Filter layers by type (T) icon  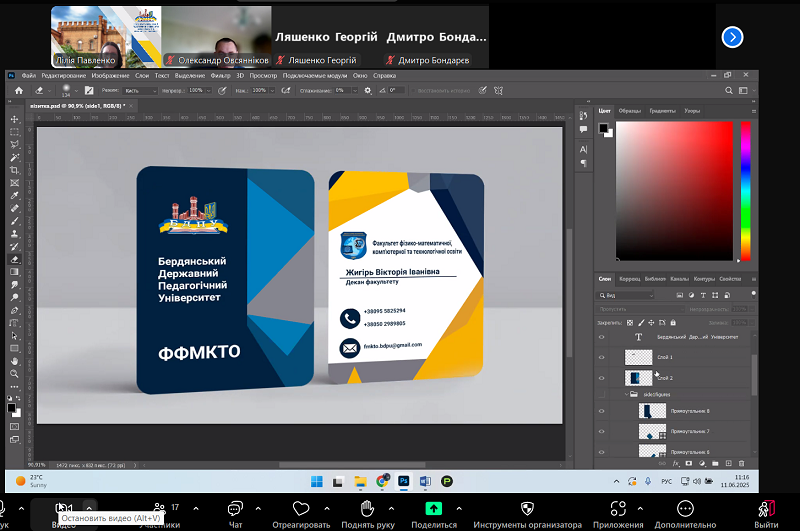pyautogui.click(x=703, y=295)
